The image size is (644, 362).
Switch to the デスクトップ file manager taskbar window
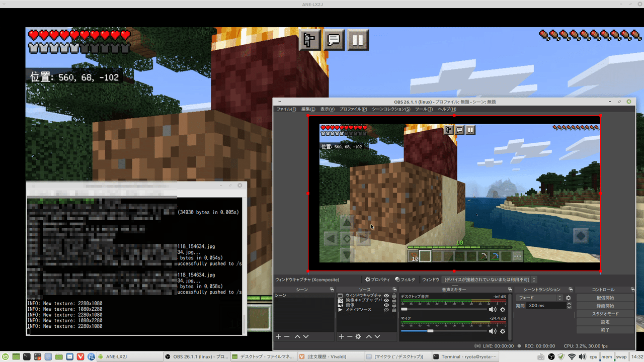tap(264, 356)
